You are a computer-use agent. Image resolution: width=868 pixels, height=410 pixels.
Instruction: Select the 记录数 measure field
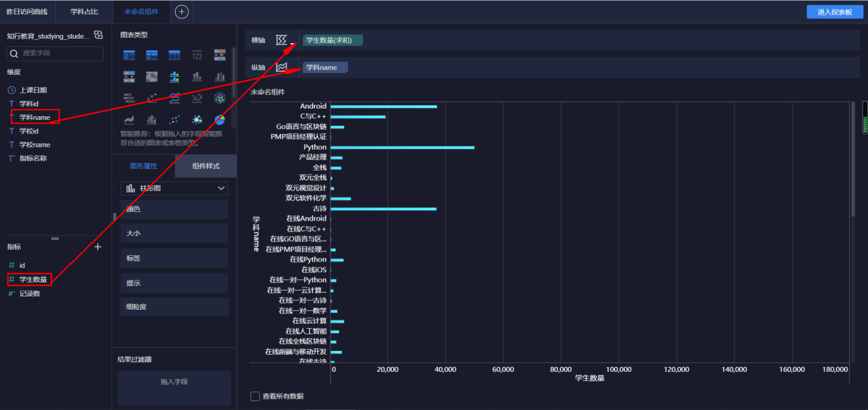coord(30,294)
